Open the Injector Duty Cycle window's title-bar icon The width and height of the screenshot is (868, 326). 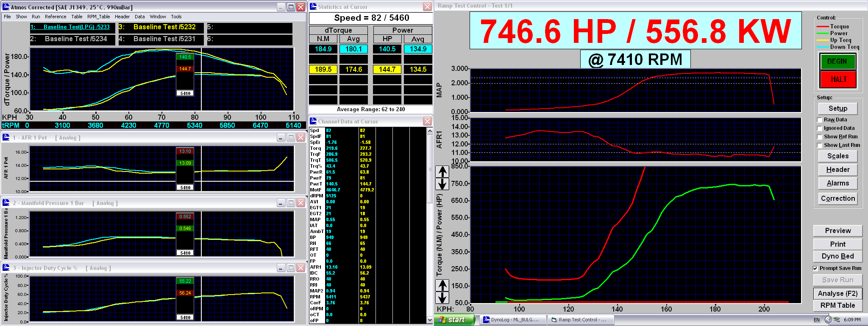[6, 267]
